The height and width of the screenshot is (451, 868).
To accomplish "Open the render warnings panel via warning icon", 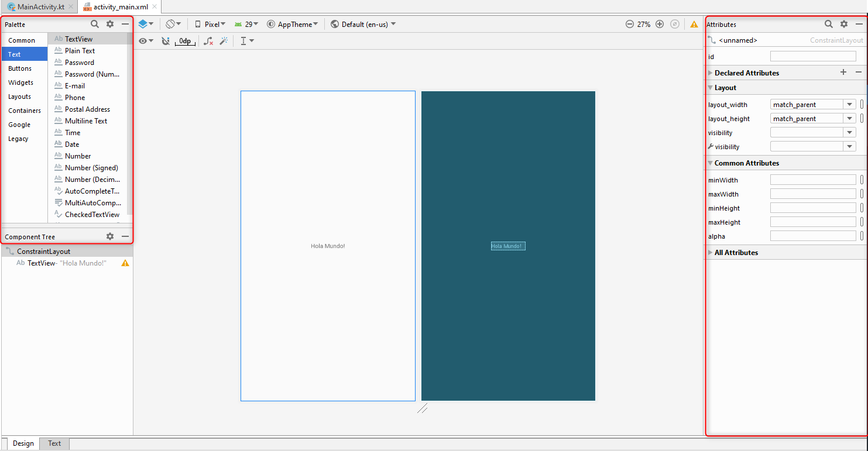I will tap(694, 24).
